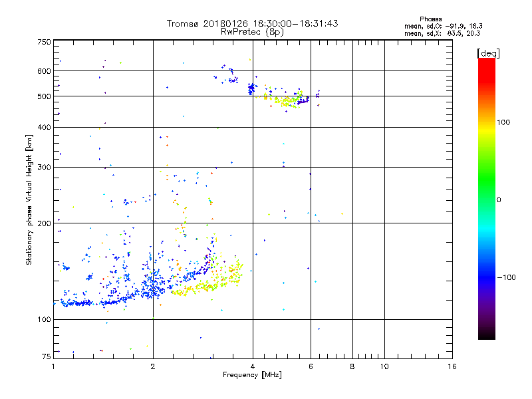Image resolution: width=532 pixels, height=399 pixels.
Task: Click the y-axis '750' tick label
Action: tap(44, 42)
